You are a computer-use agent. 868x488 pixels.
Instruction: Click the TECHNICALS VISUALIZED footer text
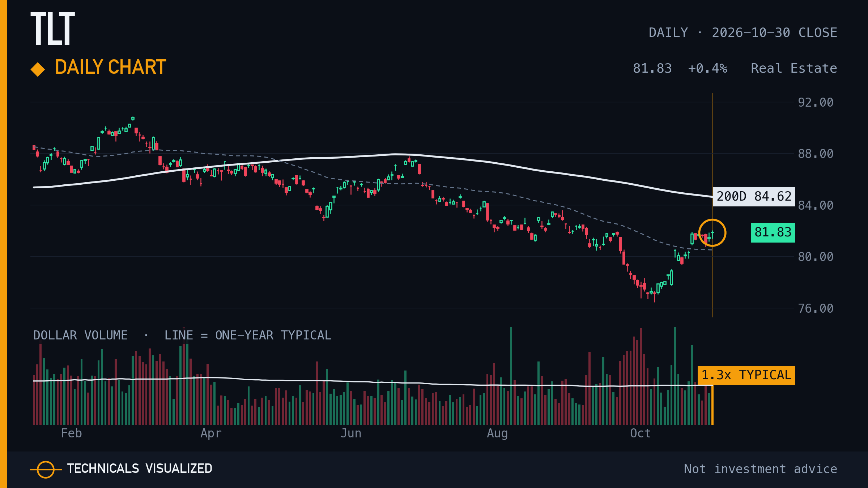(140, 468)
